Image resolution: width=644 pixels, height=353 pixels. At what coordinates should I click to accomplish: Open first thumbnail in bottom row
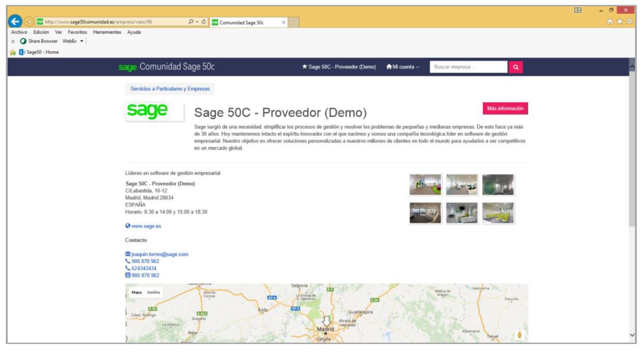coord(425,213)
